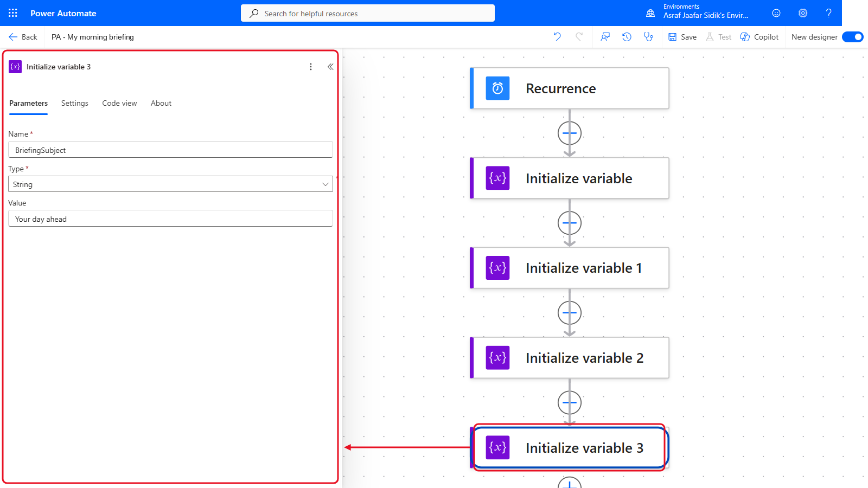Click the Initialize variable 1 icon
The image size is (868, 488).
tap(497, 268)
